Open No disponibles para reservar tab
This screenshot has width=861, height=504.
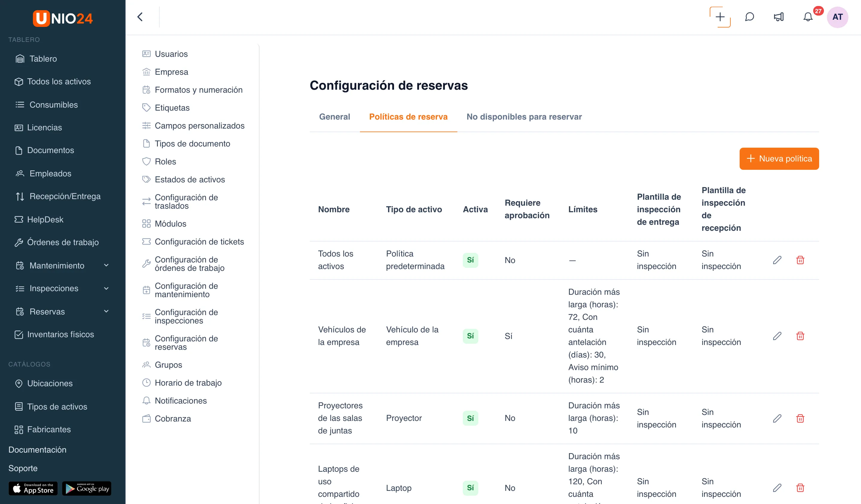(x=524, y=117)
